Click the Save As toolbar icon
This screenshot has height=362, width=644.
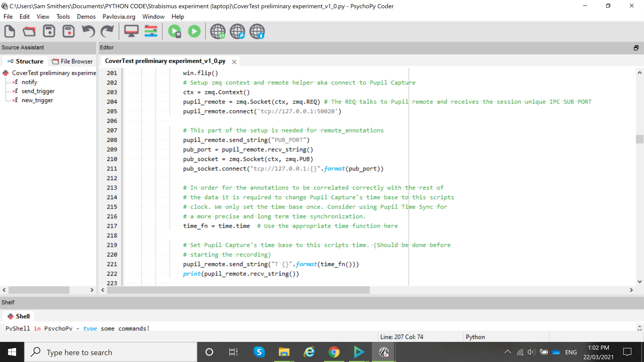(x=68, y=31)
